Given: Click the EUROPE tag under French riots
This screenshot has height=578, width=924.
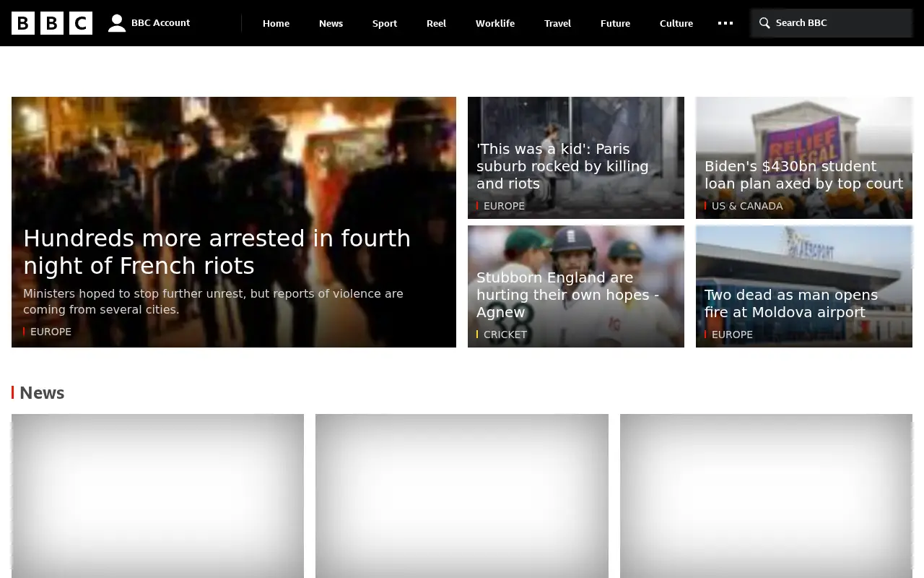Looking at the screenshot, I should coord(51,332).
